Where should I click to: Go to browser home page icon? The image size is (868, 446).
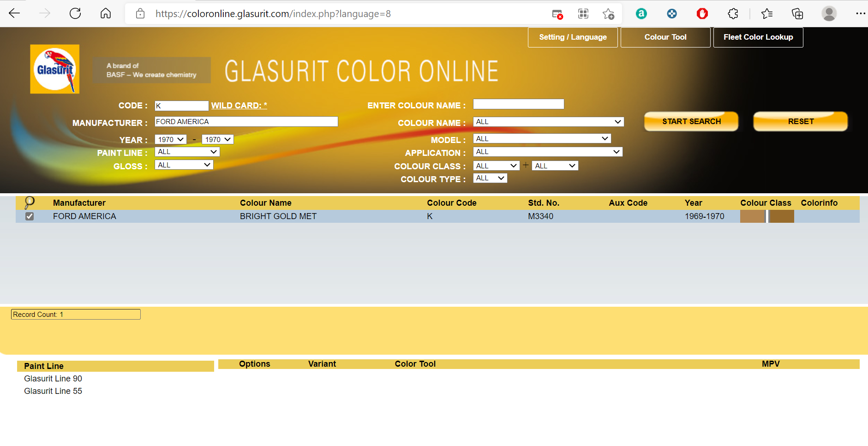[106, 14]
